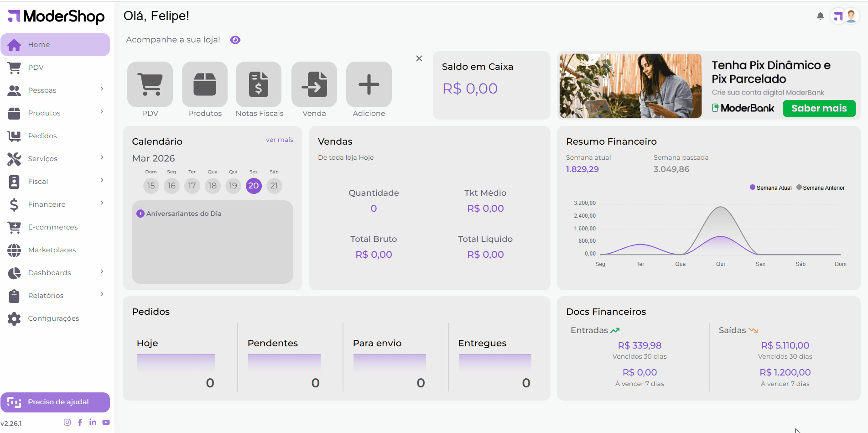This screenshot has width=868, height=433.
Task: Open the notifications bell
Action: click(x=820, y=16)
